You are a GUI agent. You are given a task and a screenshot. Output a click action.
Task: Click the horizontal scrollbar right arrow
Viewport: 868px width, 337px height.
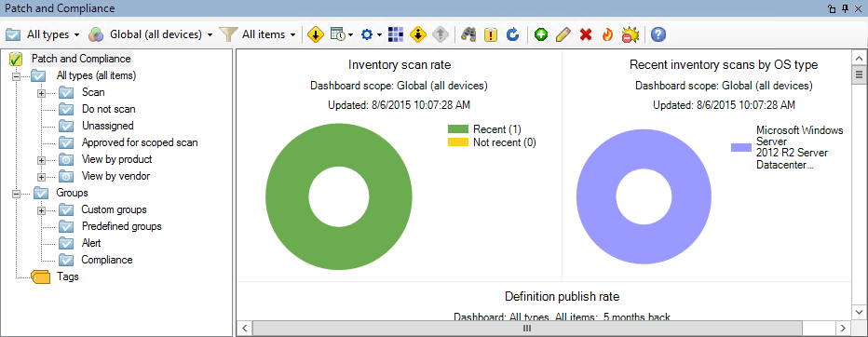842,328
